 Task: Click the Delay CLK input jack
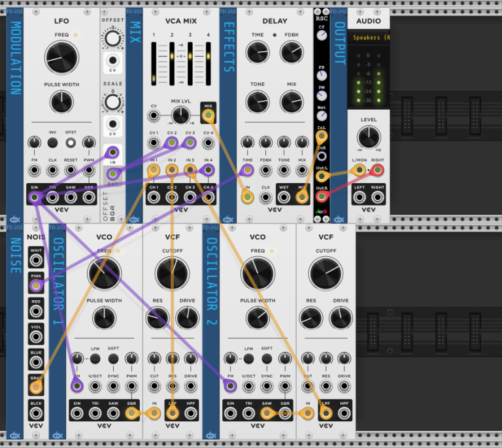266,198
